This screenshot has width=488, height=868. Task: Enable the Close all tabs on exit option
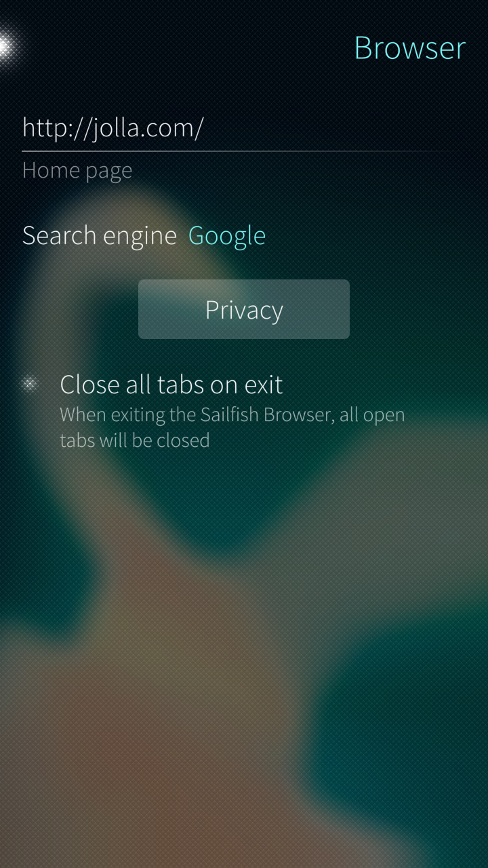(x=244, y=410)
